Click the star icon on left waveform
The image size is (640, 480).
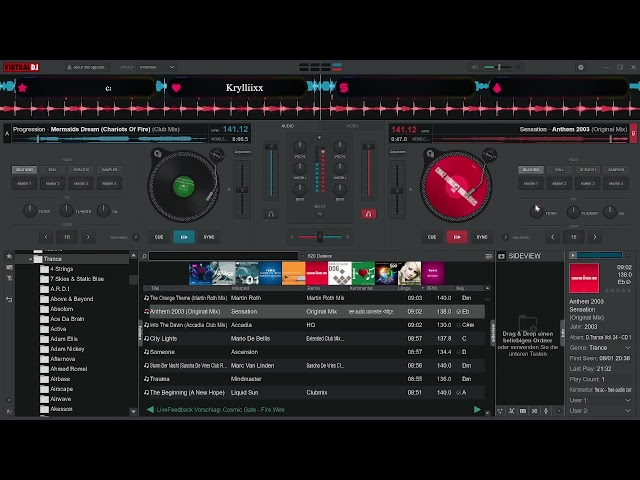point(22,87)
